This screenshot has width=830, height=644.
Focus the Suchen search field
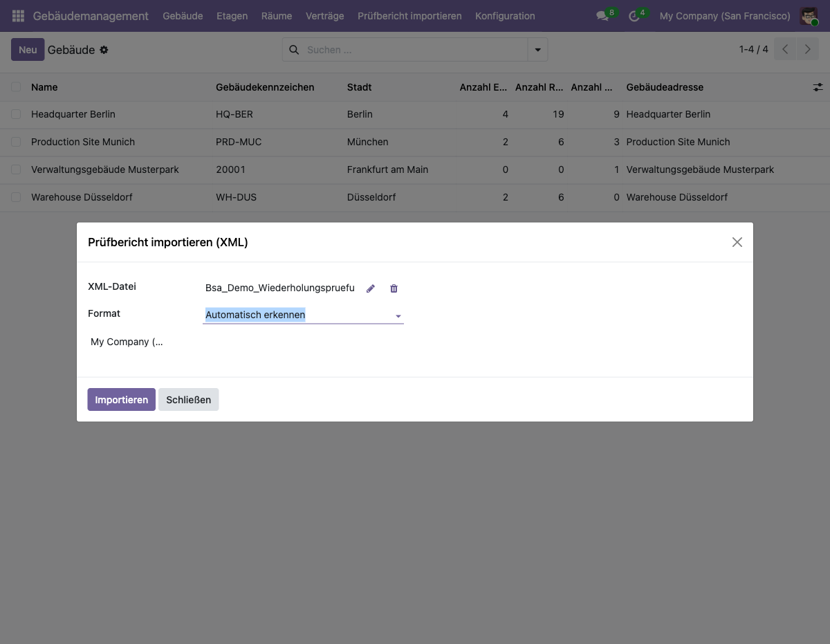point(415,50)
